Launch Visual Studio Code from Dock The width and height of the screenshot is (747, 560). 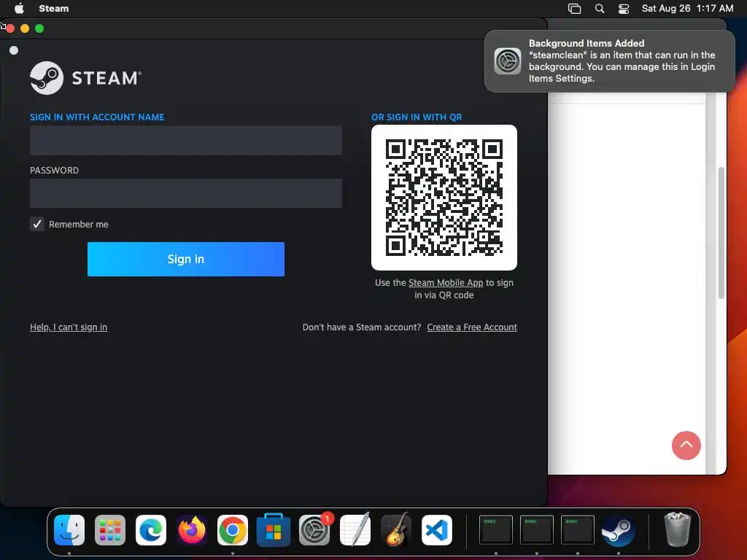click(437, 530)
